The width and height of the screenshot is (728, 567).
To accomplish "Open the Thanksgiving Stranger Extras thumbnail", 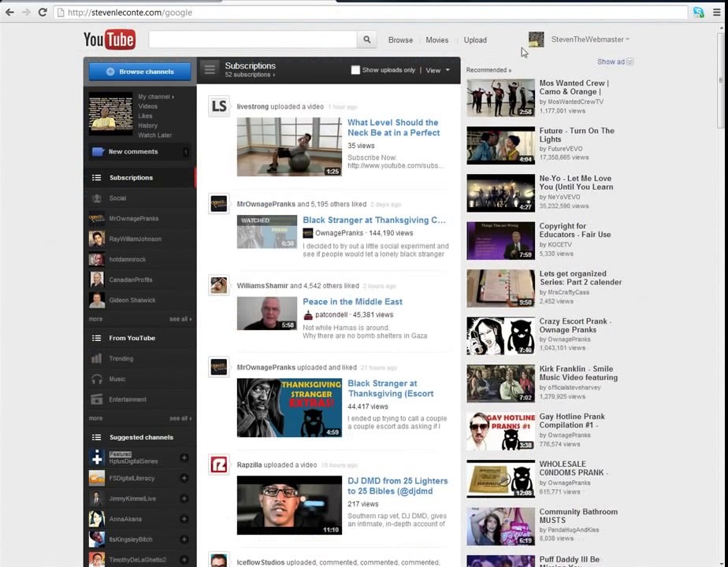I will tap(289, 407).
